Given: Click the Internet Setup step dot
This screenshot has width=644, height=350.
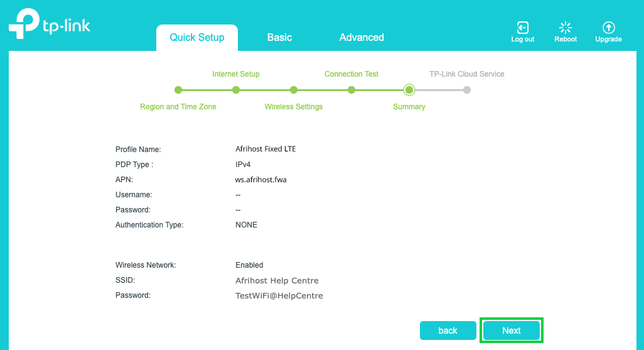Looking at the screenshot, I should click(x=236, y=90).
